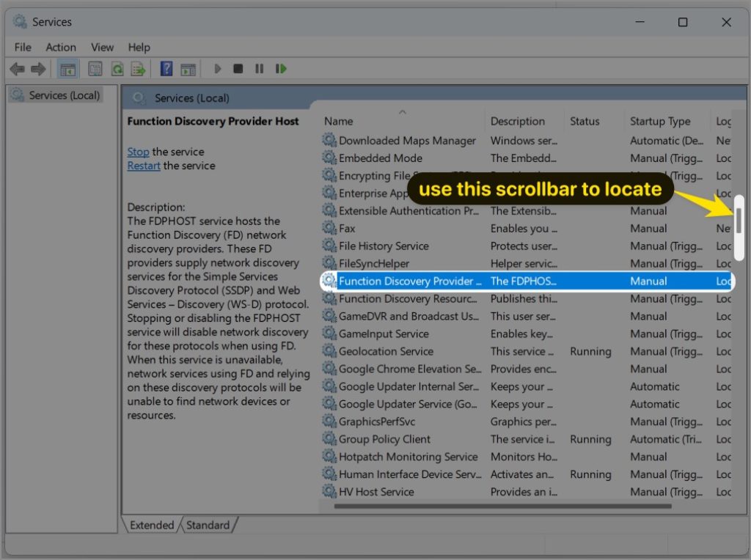Click the horizontal scrollbar at list bottom
This screenshot has width=751, height=560.
coord(502,506)
